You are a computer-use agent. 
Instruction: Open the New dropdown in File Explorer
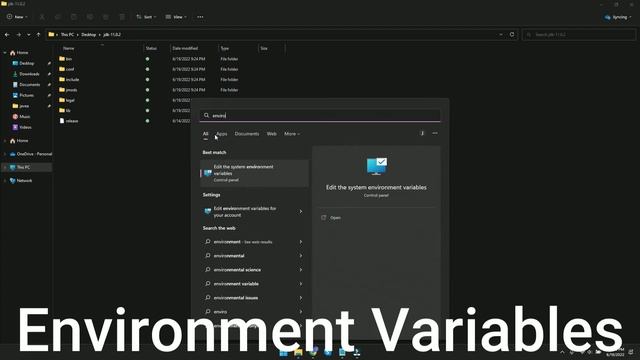(17, 17)
